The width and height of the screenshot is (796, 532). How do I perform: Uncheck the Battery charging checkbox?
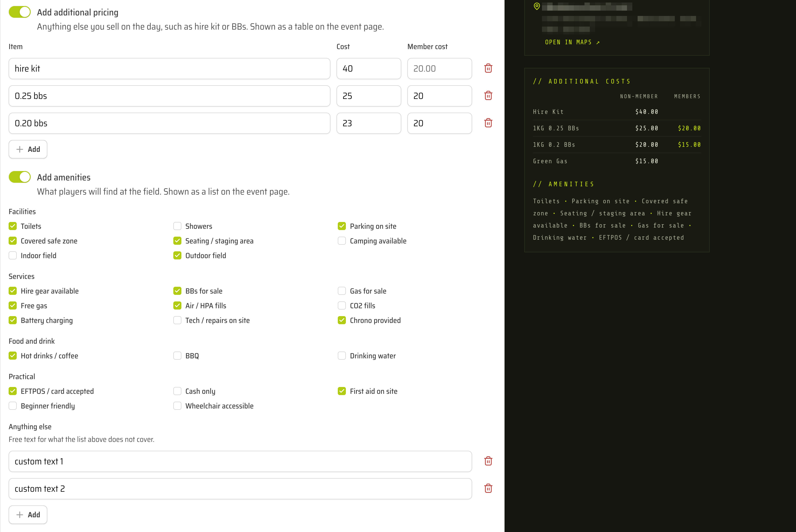click(x=13, y=320)
